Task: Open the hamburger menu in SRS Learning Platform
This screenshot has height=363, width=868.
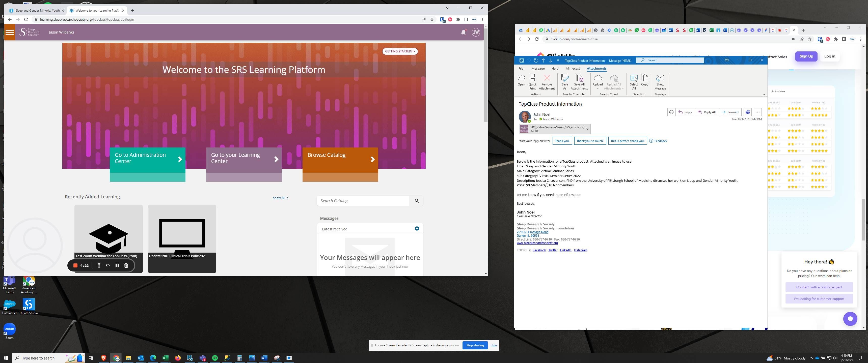Action: (9, 32)
